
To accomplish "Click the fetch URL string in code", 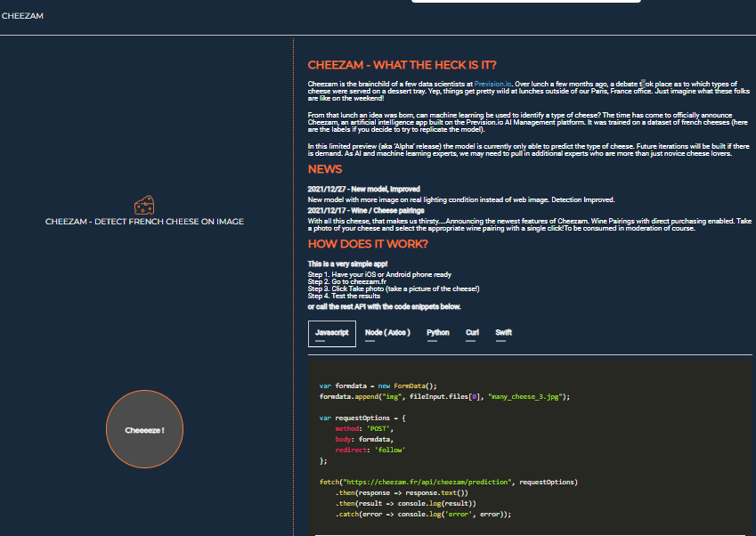I will click(x=427, y=482).
